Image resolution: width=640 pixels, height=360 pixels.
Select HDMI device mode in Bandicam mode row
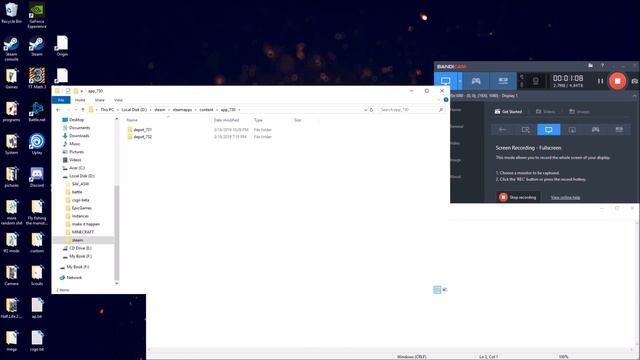(x=619, y=130)
